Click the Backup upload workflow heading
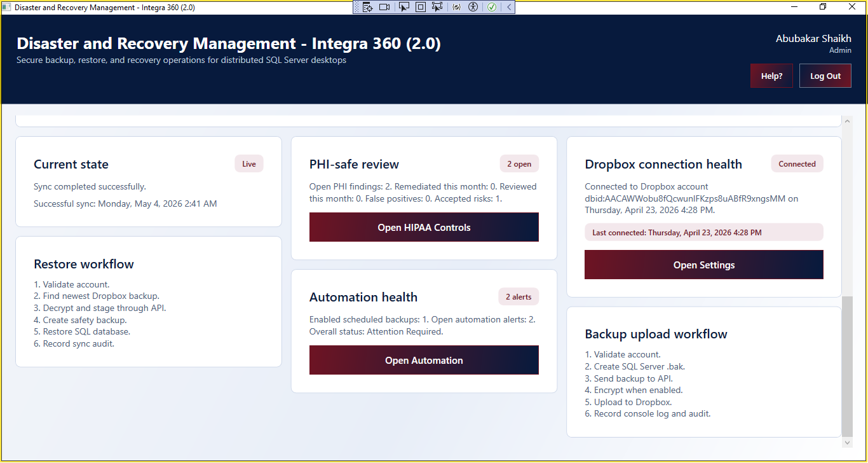 [x=656, y=334]
